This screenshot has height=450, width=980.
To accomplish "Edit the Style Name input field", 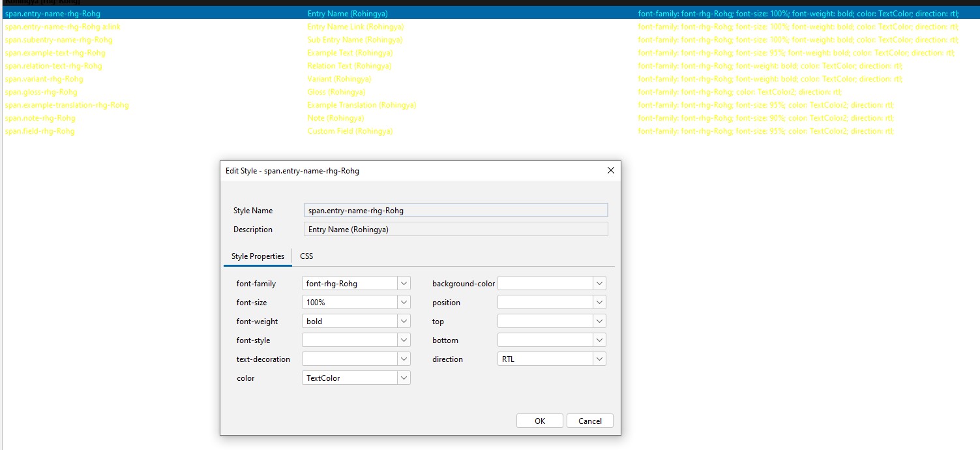I will (x=454, y=209).
